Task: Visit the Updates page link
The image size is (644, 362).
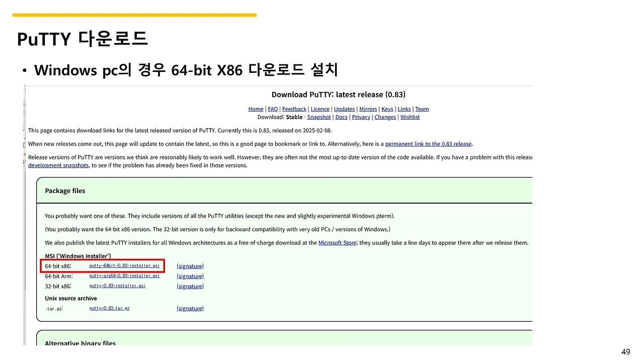Action: [345, 109]
